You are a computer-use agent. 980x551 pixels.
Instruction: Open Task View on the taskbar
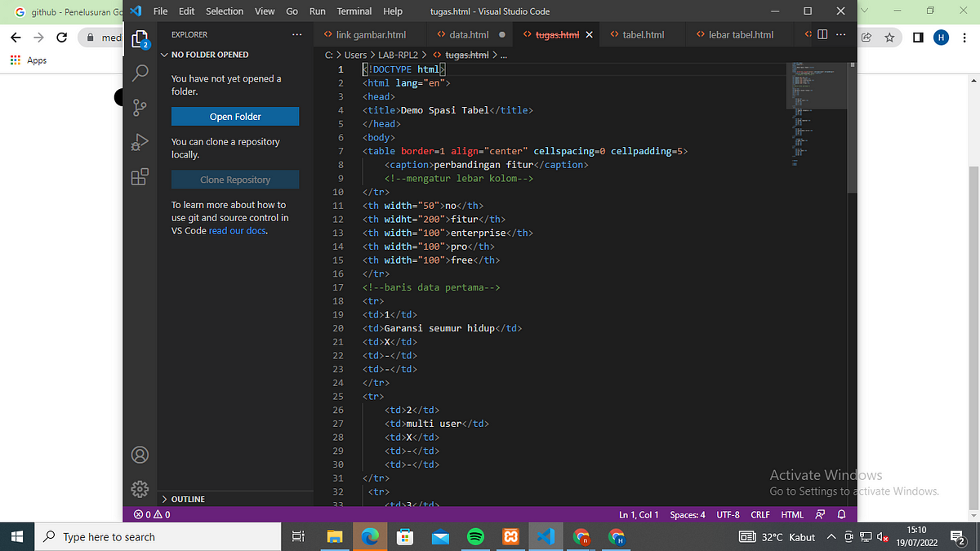(x=298, y=537)
